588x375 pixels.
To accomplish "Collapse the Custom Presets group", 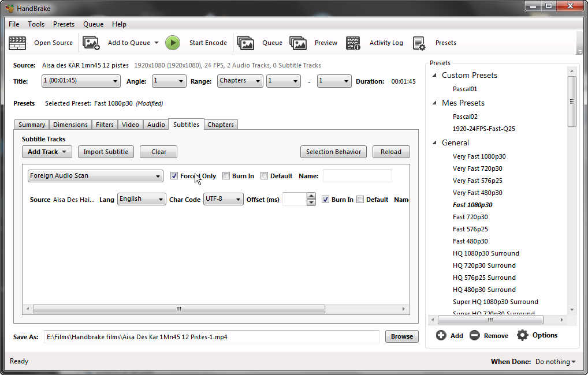I will pos(434,76).
